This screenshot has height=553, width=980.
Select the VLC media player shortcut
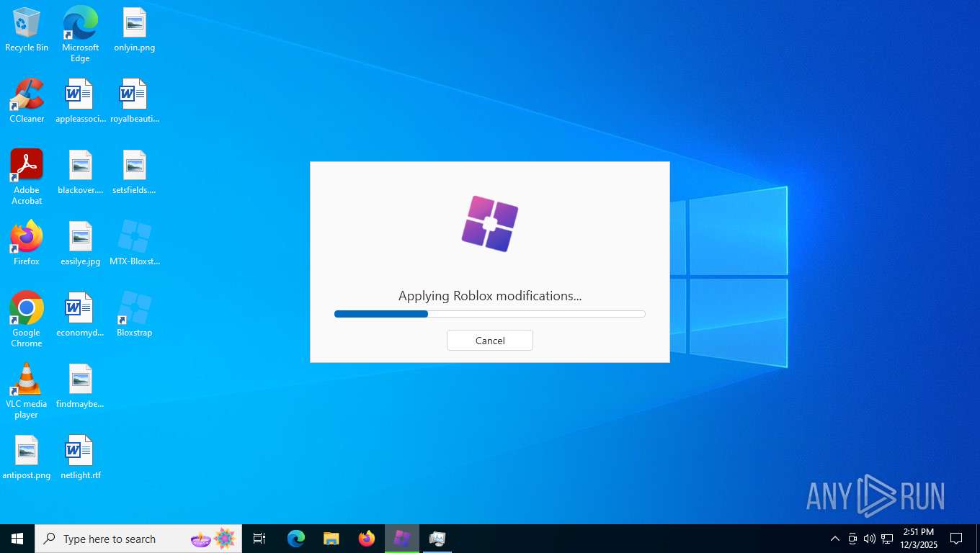point(27,391)
